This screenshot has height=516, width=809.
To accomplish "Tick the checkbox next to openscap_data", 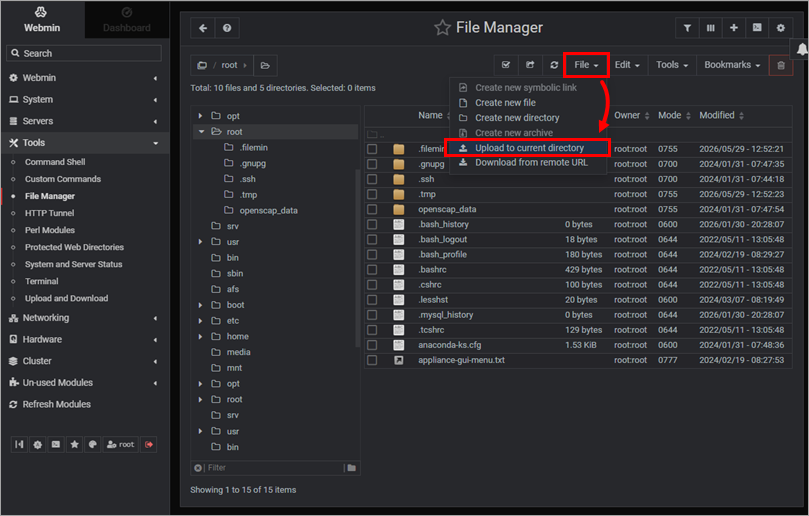I will [x=372, y=209].
